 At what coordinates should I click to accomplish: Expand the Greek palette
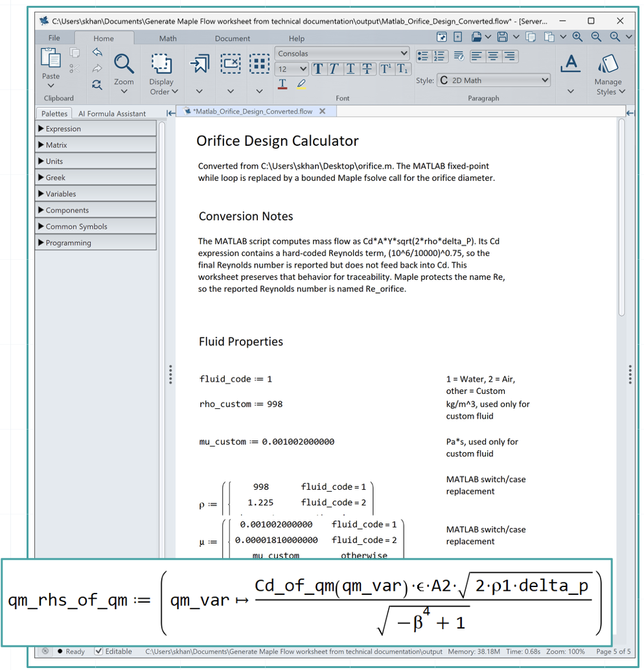coord(96,178)
